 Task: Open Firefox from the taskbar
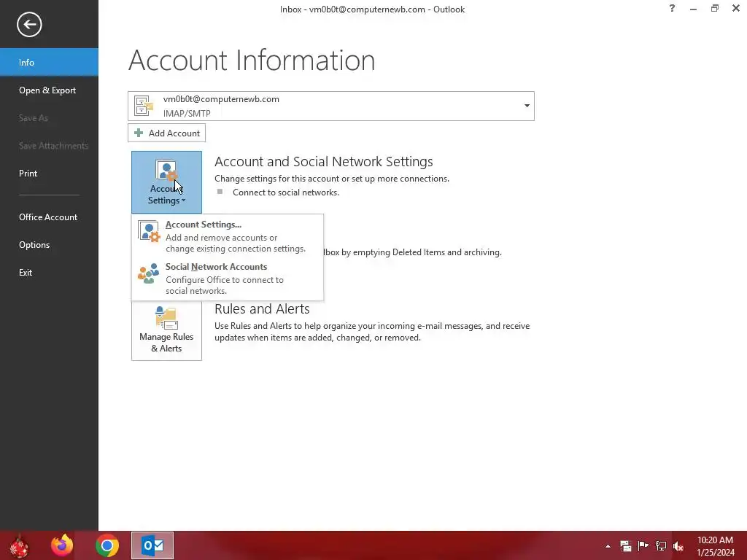[x=63, y=545]
